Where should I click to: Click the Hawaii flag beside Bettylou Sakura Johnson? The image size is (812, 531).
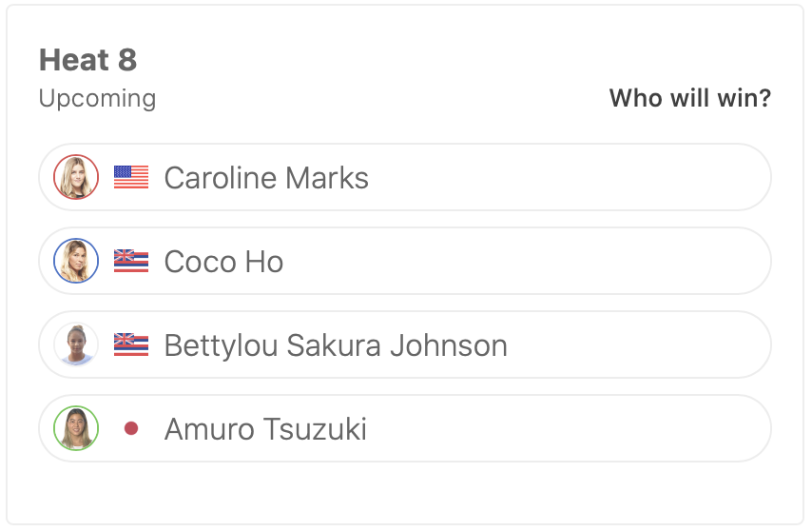[131, 344]
